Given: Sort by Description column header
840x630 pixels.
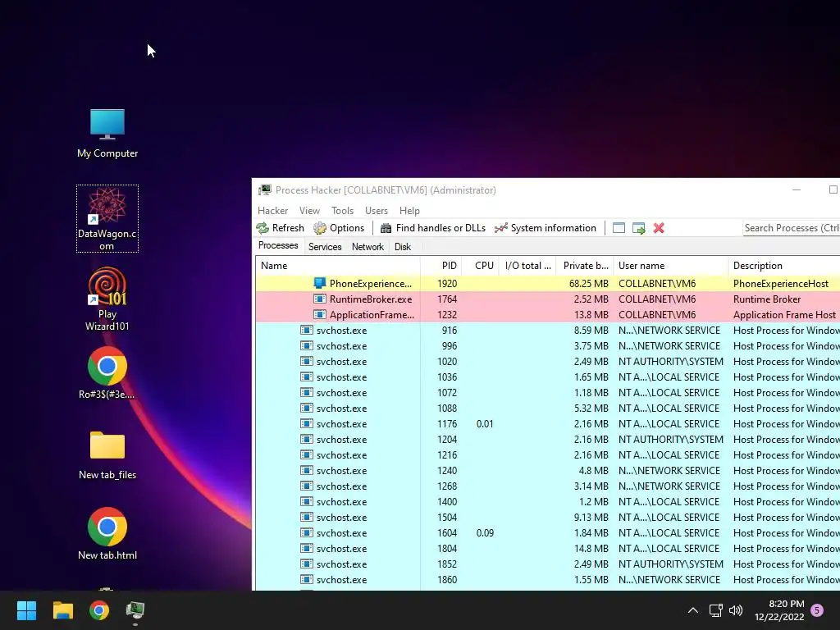Looking at the screenshot, I should (784, 266).
